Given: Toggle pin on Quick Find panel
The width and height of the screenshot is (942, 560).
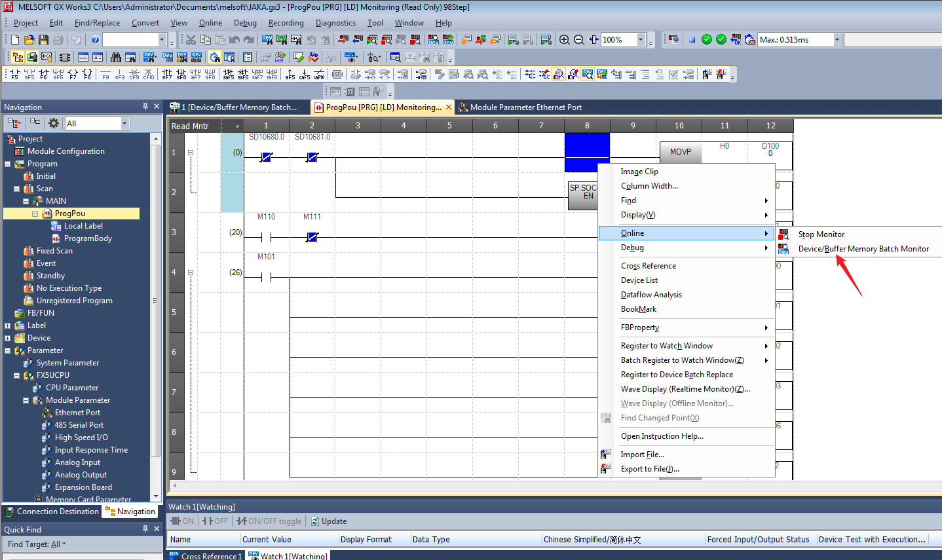Looking at the screenshot, I should (145, 529).
